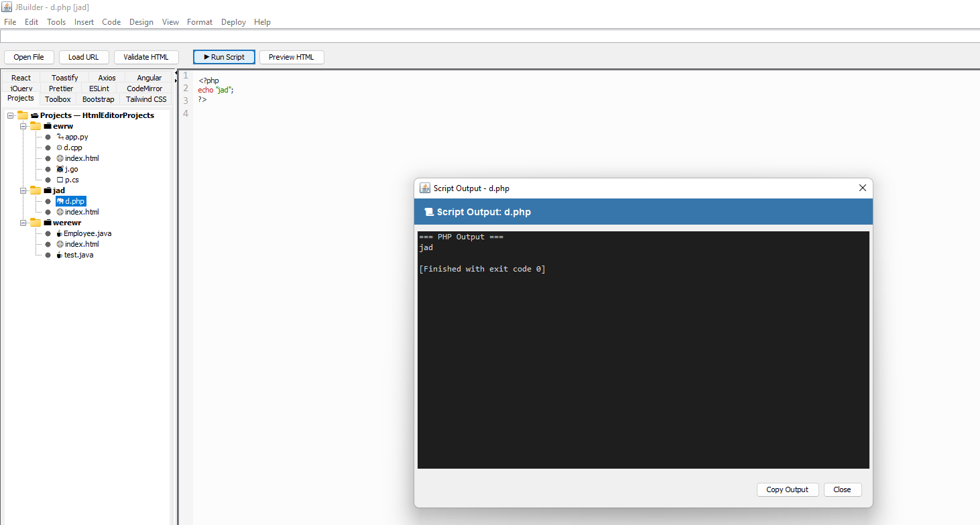Open the Code menu
Image resolution: width=980 pixels, height=525 pixels.
pyautogui.click(x=111, y=22)
